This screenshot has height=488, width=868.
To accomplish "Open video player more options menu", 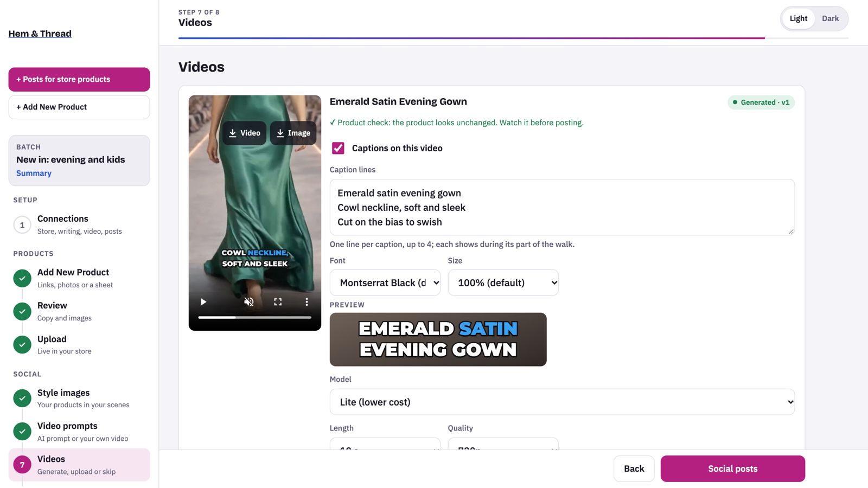I will tap(307, 302).
